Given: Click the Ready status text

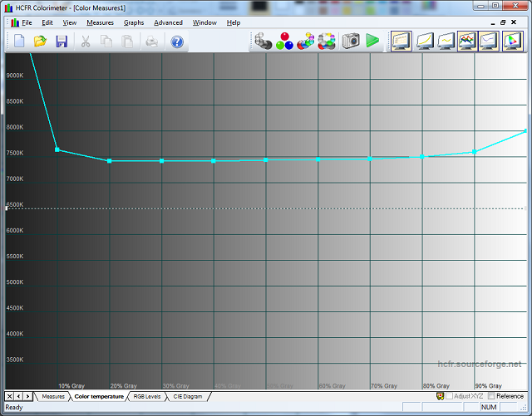Looking at the screenshot, I should [x=14, y=407].
